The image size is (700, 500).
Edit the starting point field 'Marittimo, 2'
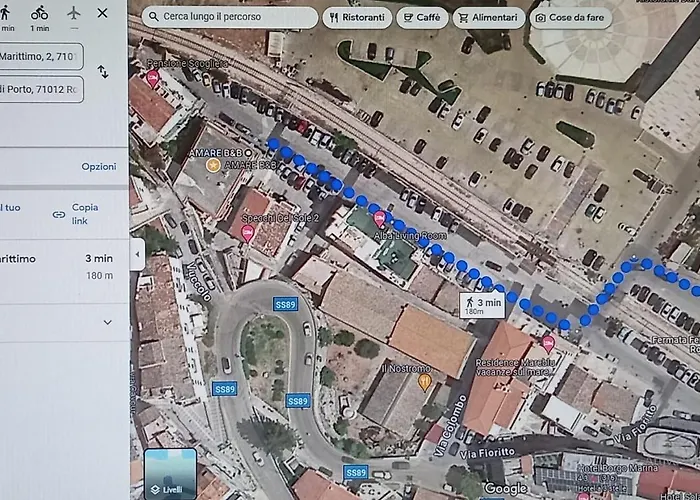pos(41,56)
